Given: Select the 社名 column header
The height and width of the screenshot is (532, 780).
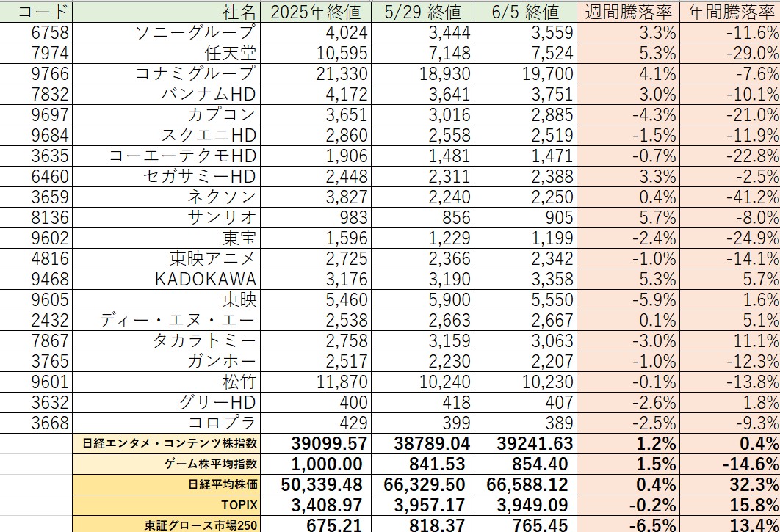Looking at the screenshot, I should point(166,12).
